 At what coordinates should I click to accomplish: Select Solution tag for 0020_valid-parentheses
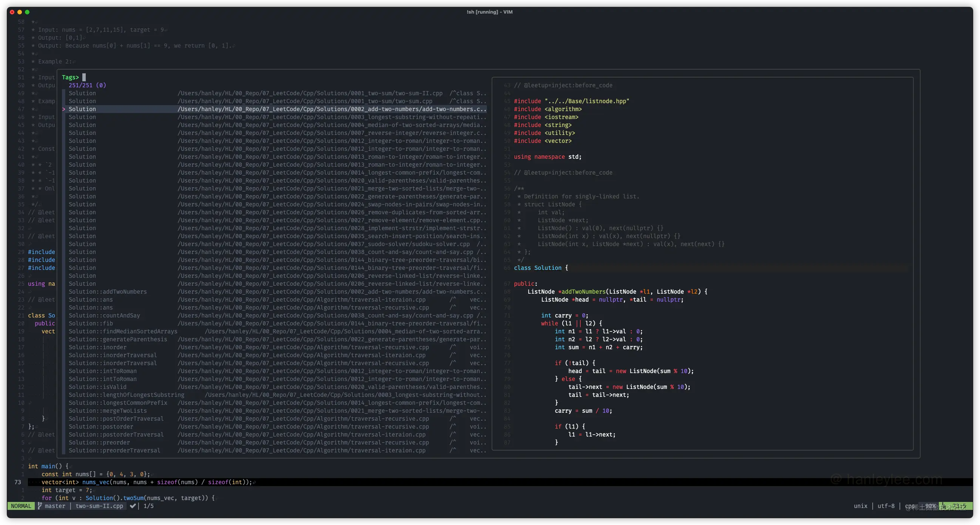pyautogui.click(x=274, y=180)
